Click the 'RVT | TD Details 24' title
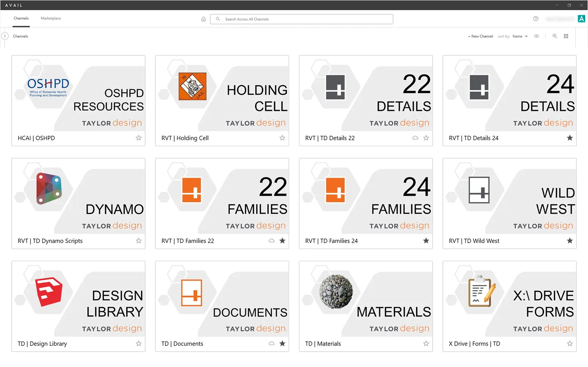This screenshot has width=588, height=367. 473,138
